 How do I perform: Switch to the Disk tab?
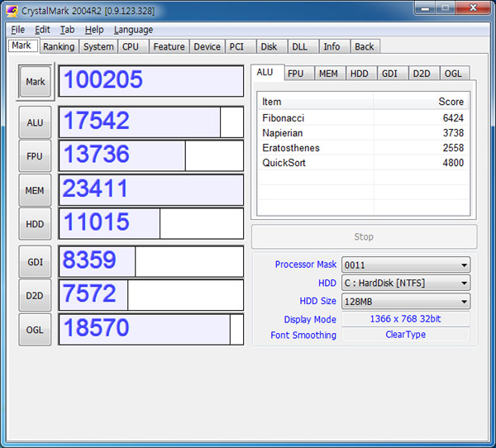pos(272,46)
